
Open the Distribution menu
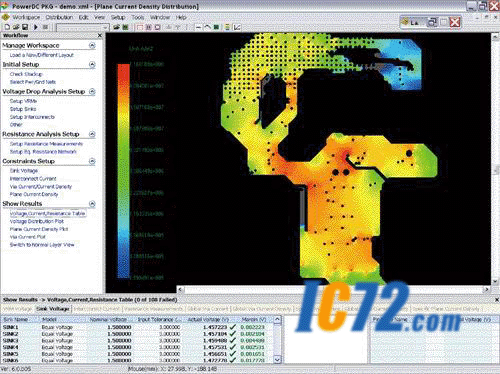point(59,17)
